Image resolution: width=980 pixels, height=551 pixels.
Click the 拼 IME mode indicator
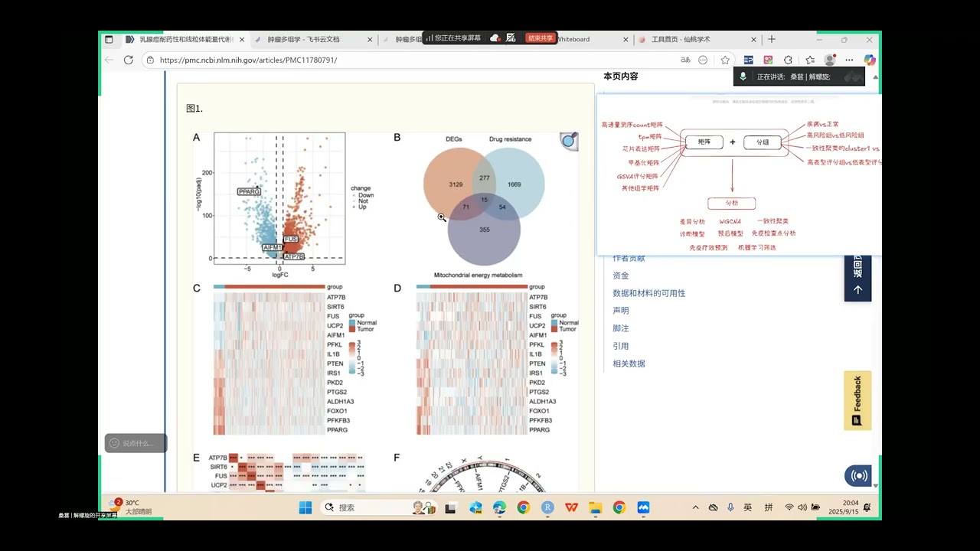(x=769, y=507)
